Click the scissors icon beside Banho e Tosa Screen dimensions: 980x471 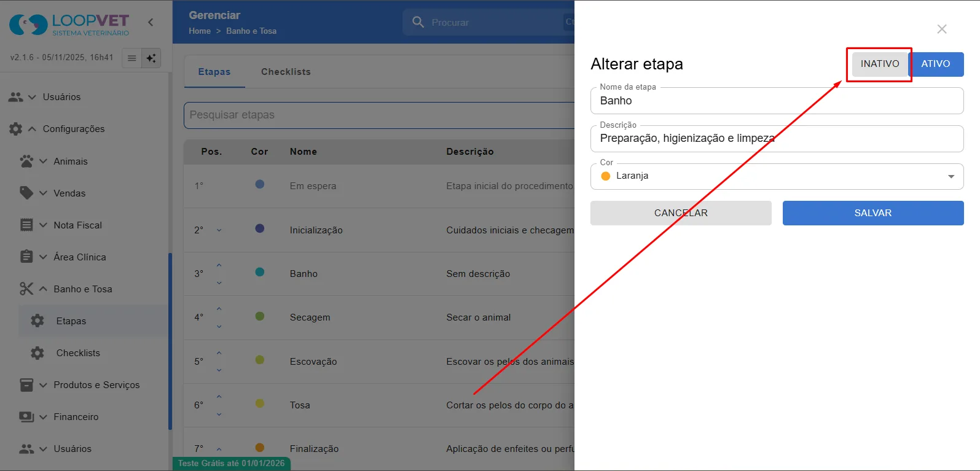click(26, 289)
